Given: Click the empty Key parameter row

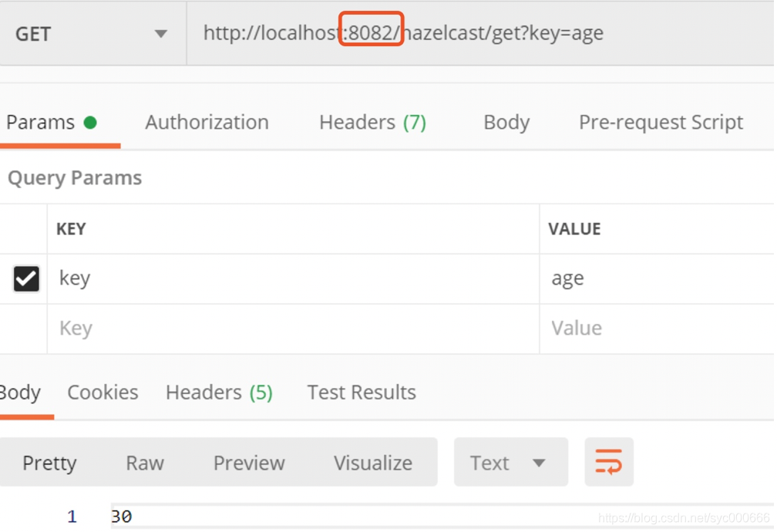Looking at the screenshot, I should coord(231,328).
